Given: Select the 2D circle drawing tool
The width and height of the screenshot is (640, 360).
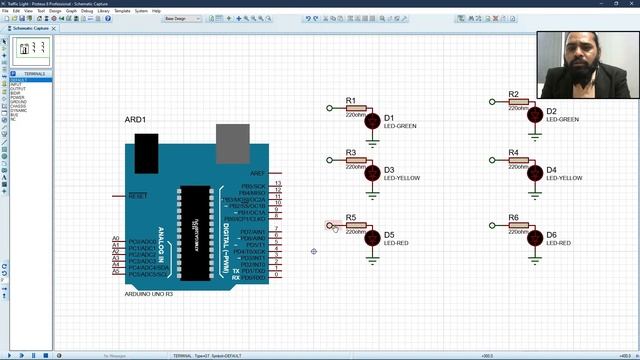Looking at the screenshot, I should pos(4,156).
